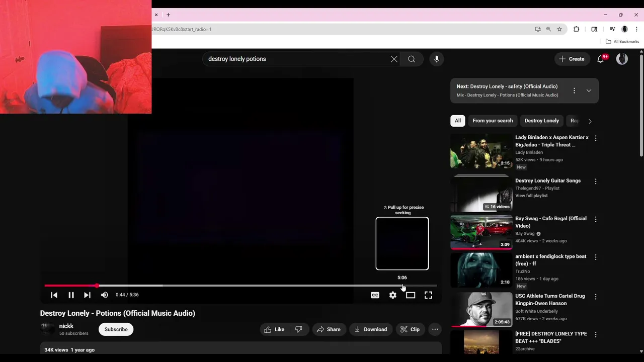Open Chrome profile avatar
This screenshot has width=644, height=362.
[624, 29]
